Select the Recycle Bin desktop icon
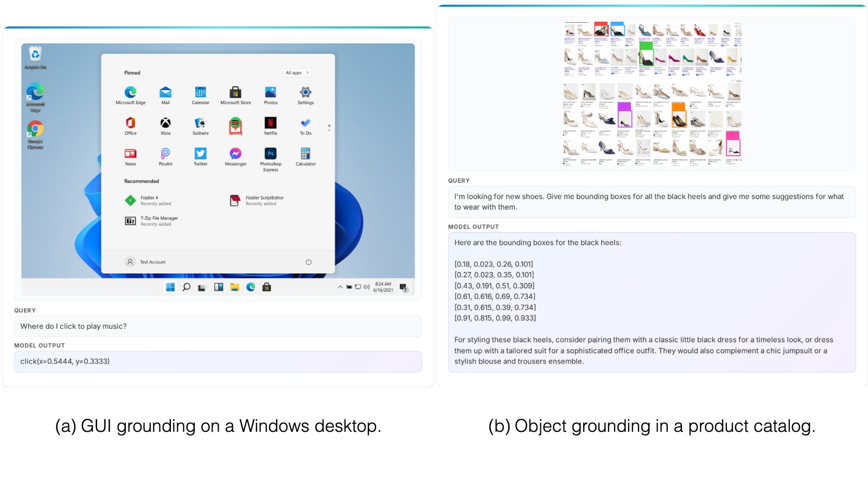The height and width of the screenshot is (485, 868). click(35, 58)
